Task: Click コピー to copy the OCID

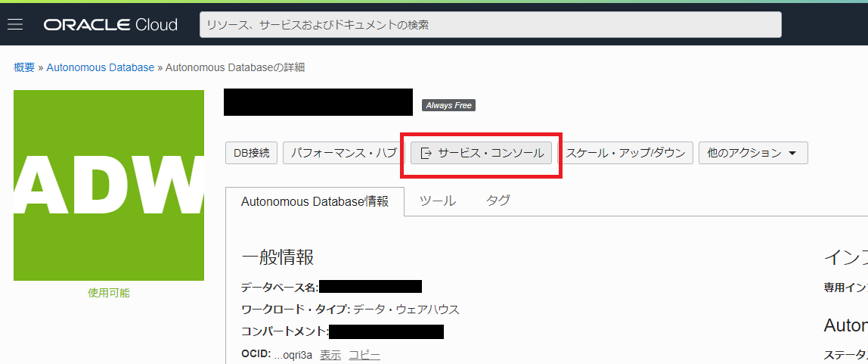Action: coord(364,355)
